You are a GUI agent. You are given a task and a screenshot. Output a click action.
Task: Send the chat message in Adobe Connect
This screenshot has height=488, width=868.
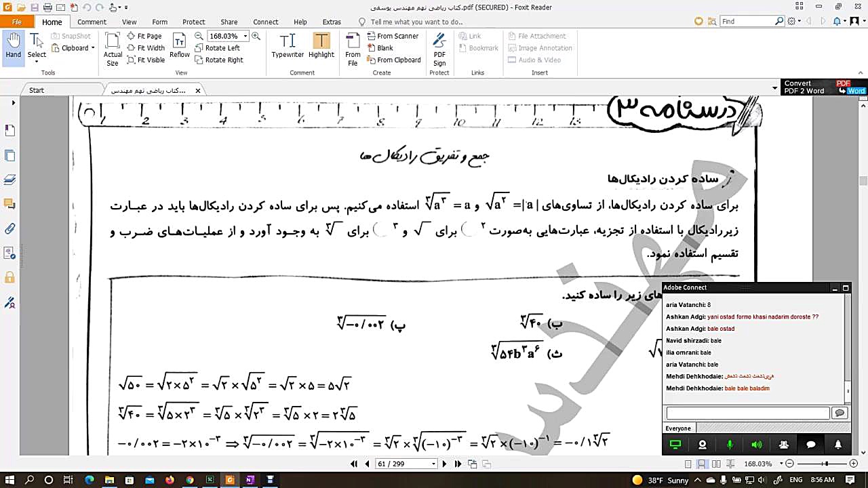840,413
